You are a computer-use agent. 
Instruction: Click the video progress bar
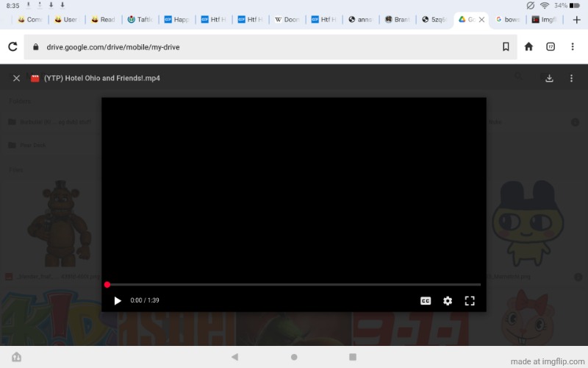tap(294, 284)
